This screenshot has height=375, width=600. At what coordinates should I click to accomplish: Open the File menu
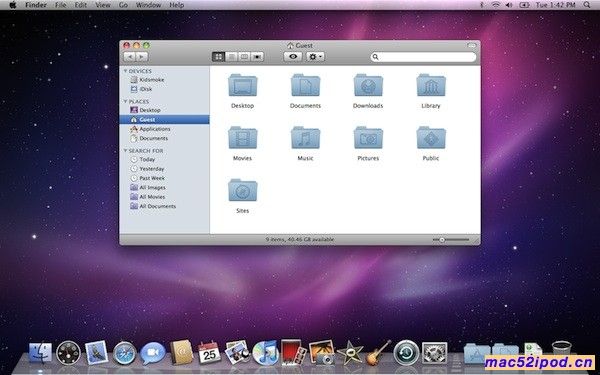(60, 5)
